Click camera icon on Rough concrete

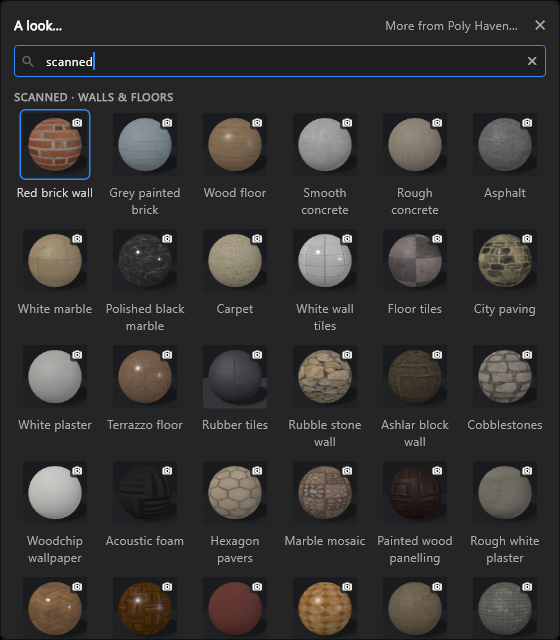click(437, 122)
